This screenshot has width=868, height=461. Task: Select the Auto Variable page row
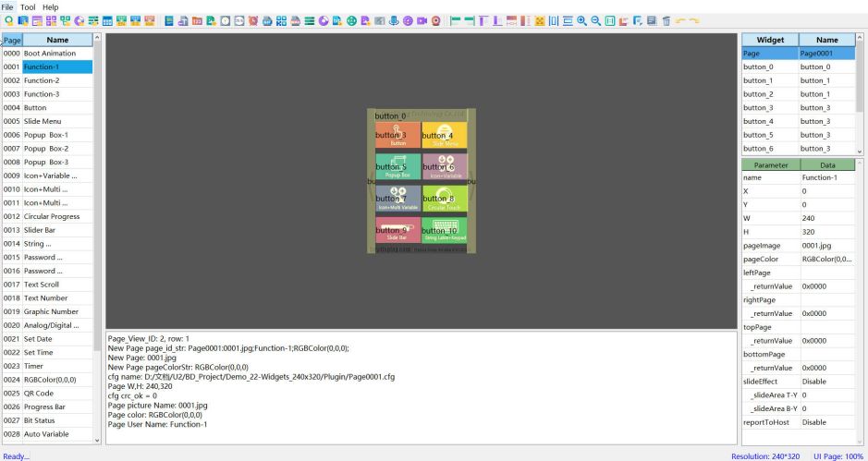click(47, 434)
